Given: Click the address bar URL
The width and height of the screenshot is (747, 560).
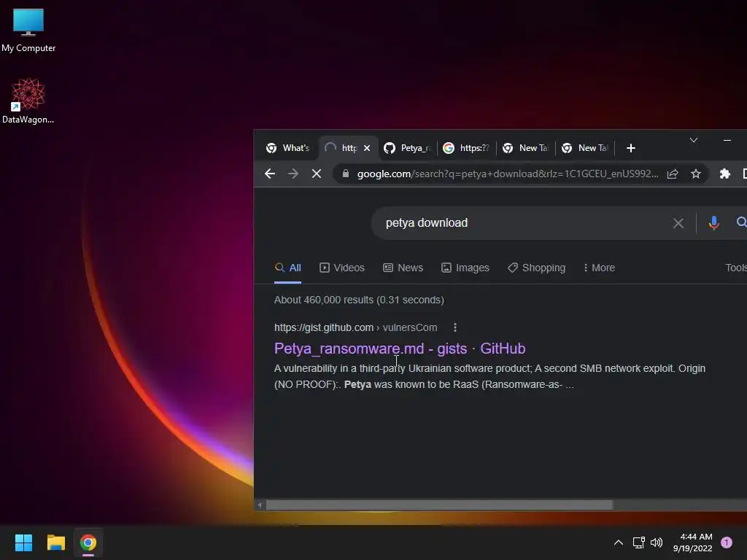Looking at the screenshot, I should tap(508, 174).
